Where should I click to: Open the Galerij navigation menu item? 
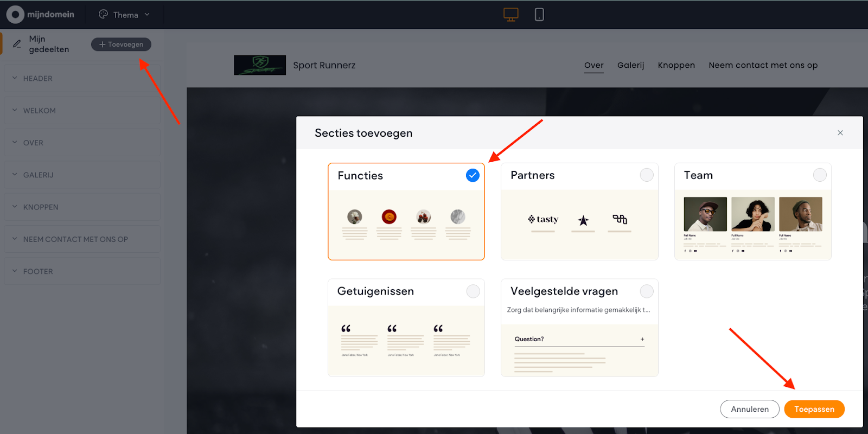pos(630,65)
